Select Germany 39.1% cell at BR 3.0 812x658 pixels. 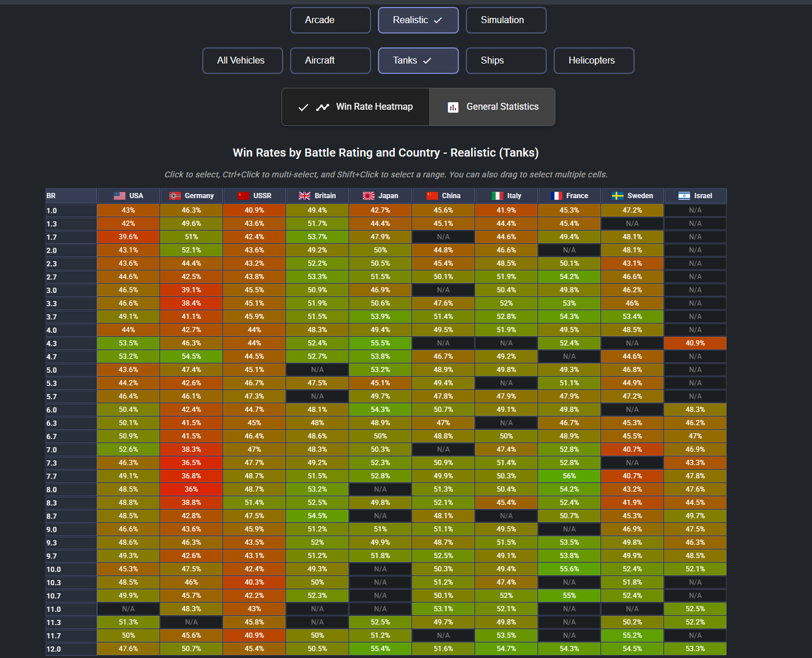point(191,290)
